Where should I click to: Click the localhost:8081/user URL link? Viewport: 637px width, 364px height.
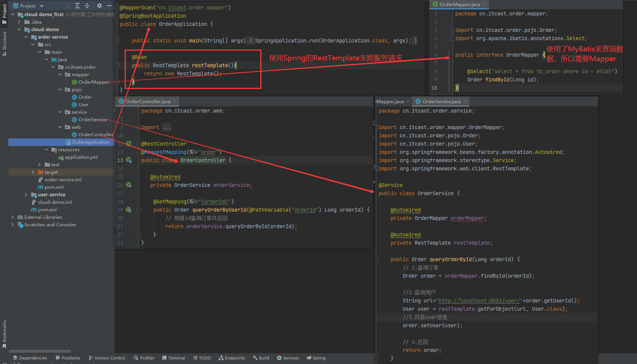479,301
